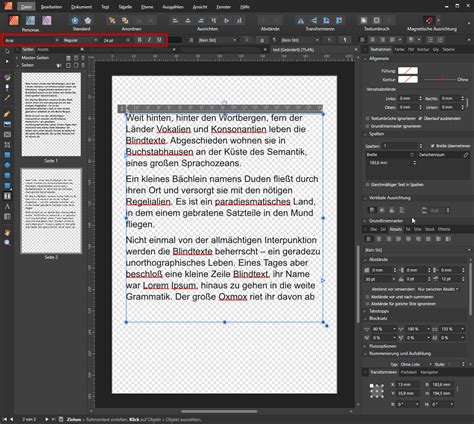Screen dimensions: 474x424
Task: Choose top vertical alignment icon
Action: click(372, 210)
